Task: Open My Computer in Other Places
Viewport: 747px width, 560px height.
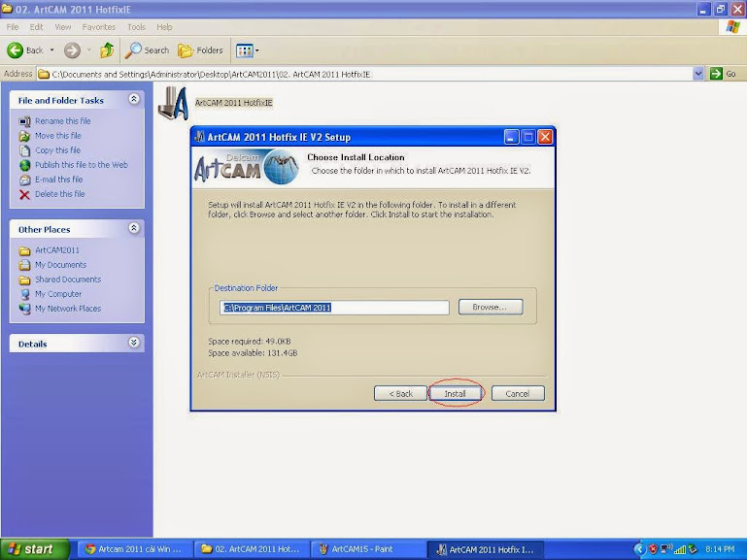Action: click(x=58, y=294)
